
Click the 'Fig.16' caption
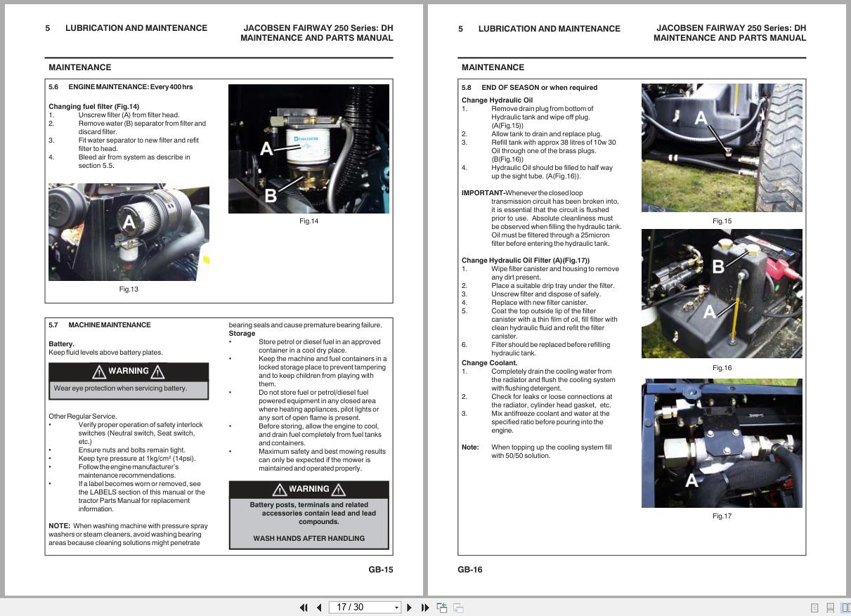tap(722, 368)
